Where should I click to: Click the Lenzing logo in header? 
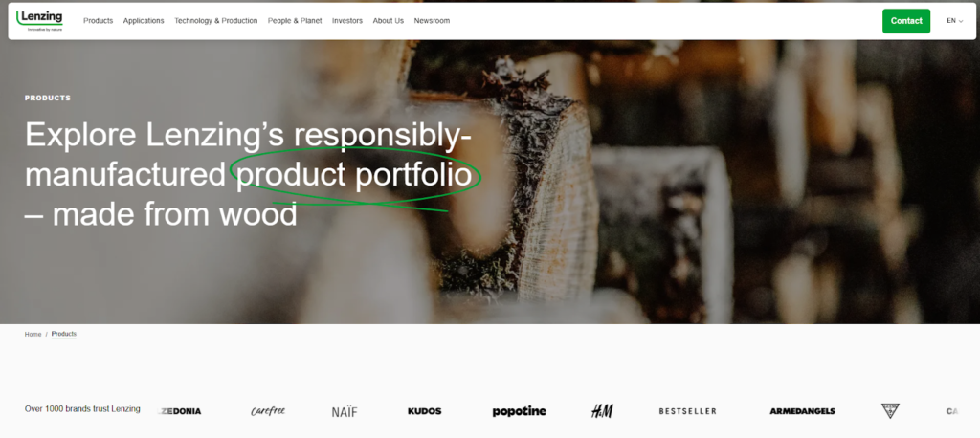[x=39, y=21]
